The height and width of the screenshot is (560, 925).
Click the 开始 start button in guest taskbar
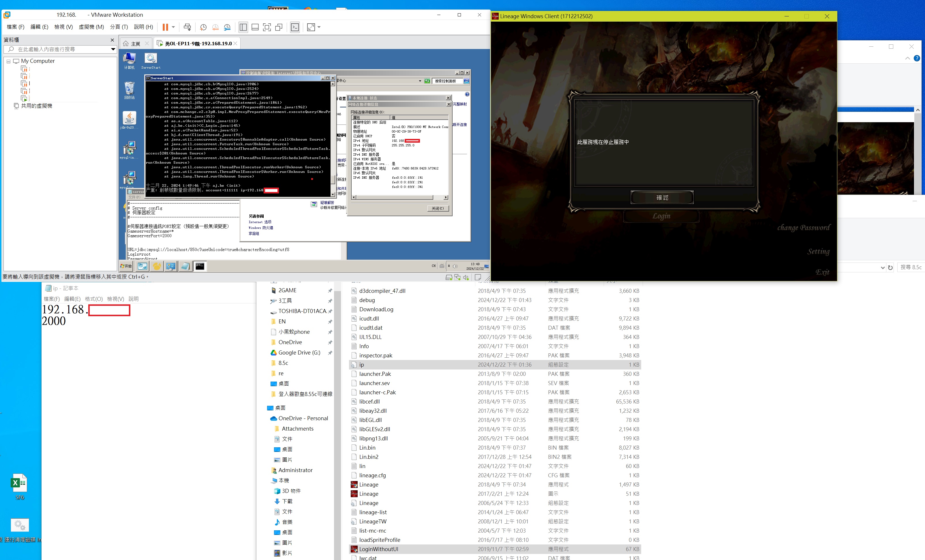pos(126,266)
